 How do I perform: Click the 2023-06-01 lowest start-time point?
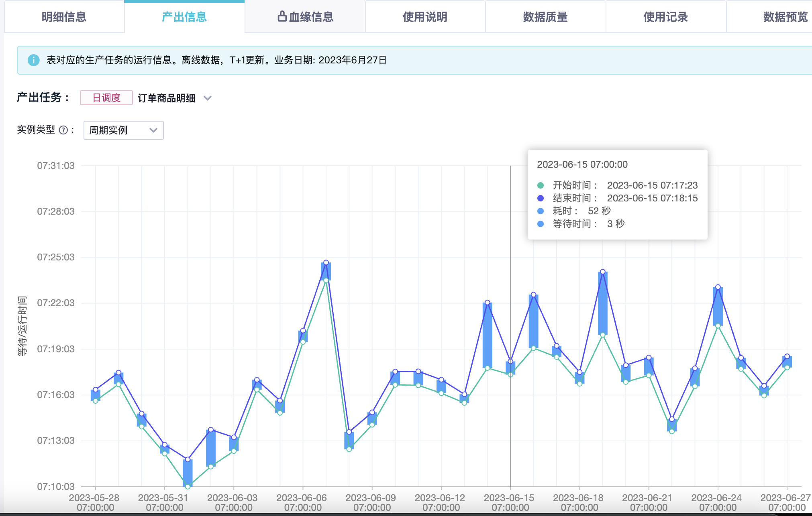pos(188,487)
